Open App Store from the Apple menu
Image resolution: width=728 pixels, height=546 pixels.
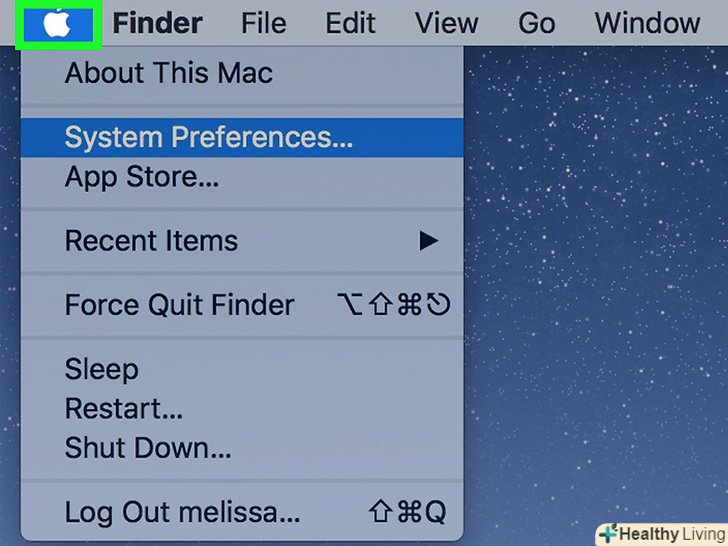(x=242, y=177)
